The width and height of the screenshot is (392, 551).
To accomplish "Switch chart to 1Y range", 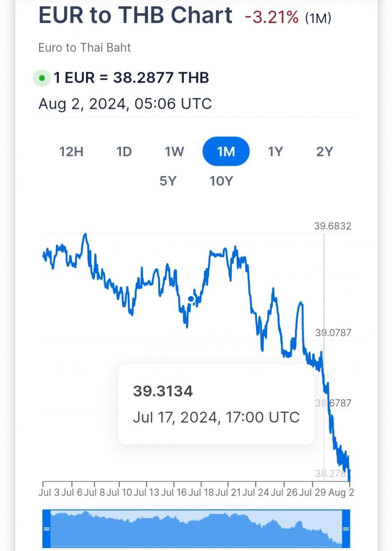I will (275, 152).
